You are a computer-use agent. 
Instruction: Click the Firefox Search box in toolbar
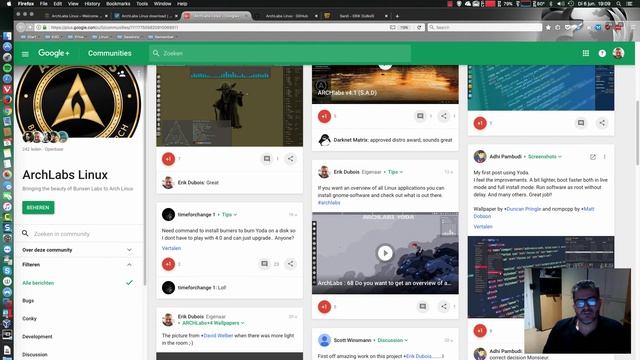click(x=485, y=27)
